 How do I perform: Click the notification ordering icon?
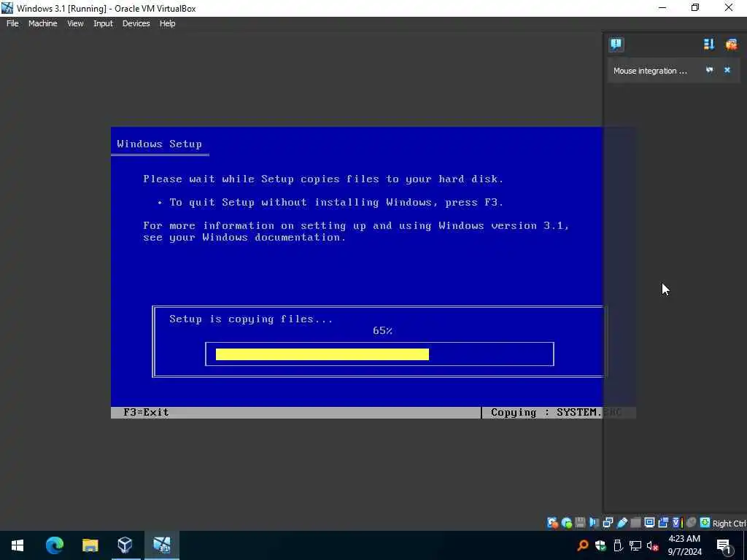(x=709, y=44)
